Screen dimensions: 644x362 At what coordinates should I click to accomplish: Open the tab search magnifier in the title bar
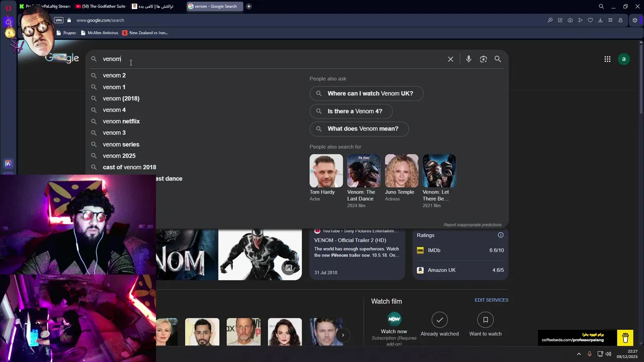coord(601,7)
